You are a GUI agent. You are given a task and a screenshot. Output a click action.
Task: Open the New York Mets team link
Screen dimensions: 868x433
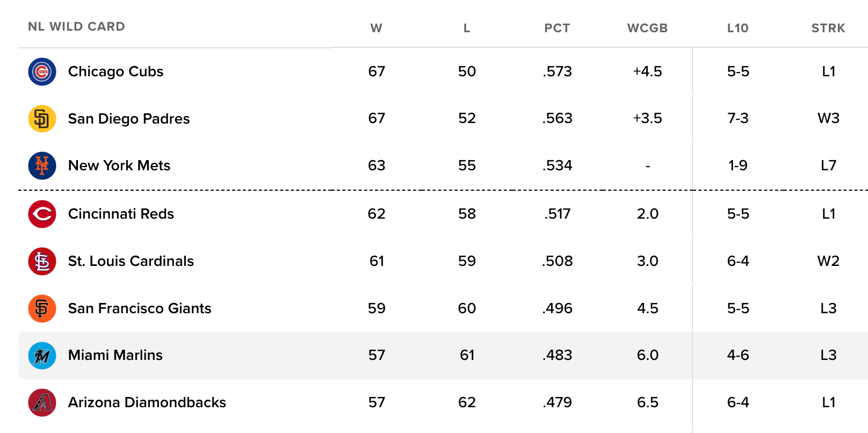[119, 165]
